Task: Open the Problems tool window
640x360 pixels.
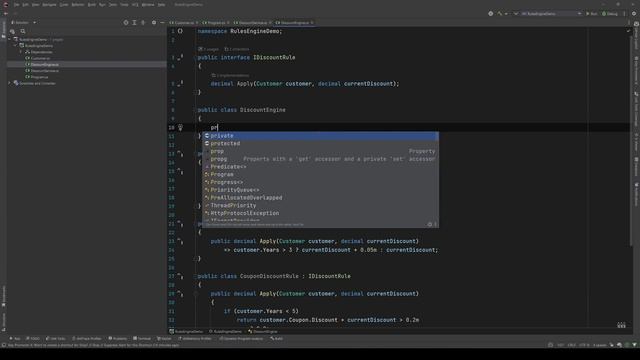Action: coord(118,338)
